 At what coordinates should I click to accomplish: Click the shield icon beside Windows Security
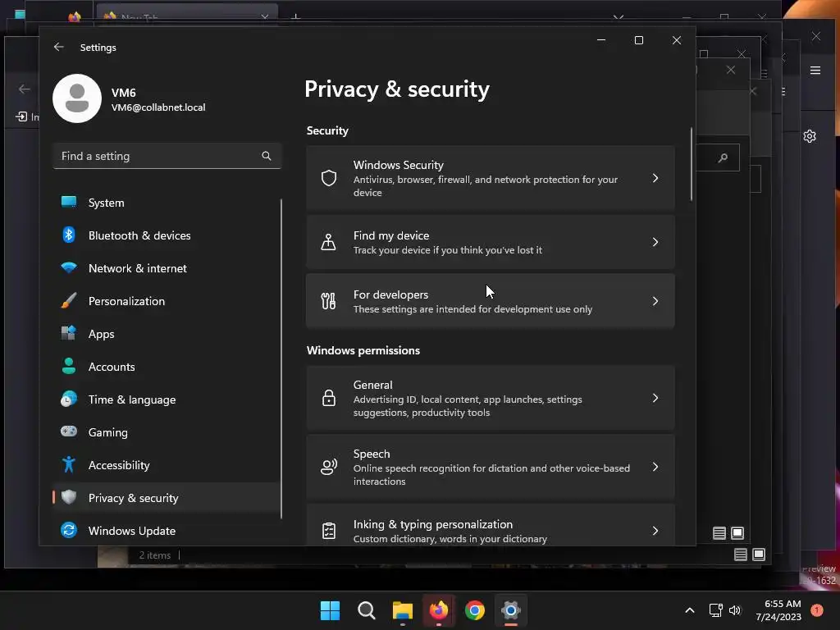click(x=328, y=178)
